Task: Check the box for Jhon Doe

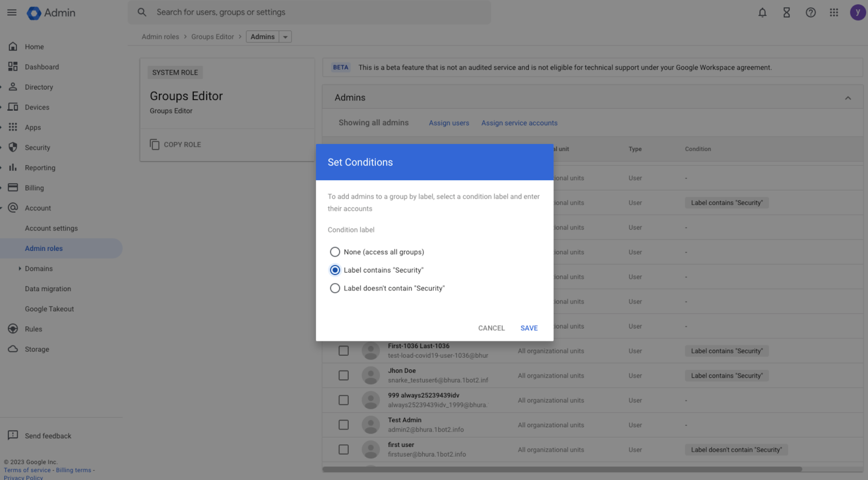Action: tap(343, 376)
